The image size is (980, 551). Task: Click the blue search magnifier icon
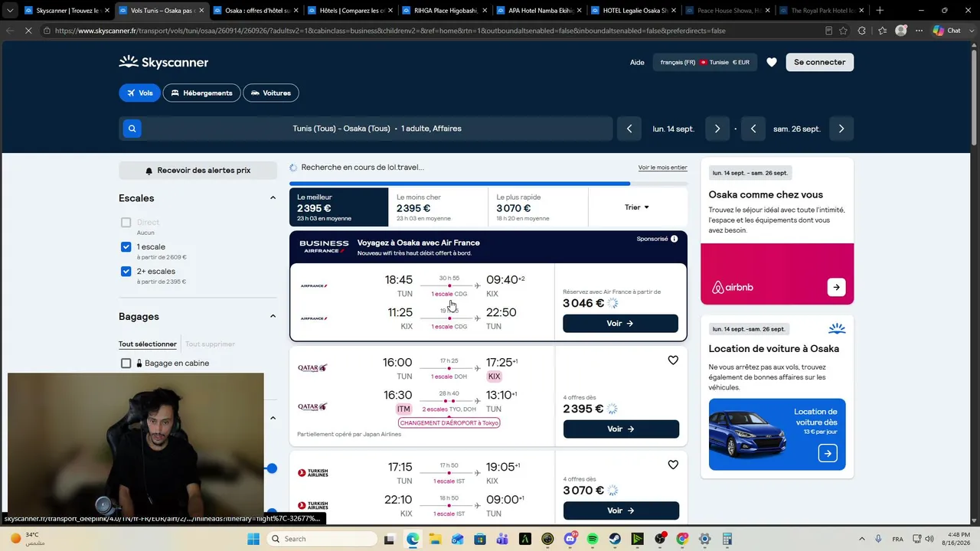tap(132, 129)
